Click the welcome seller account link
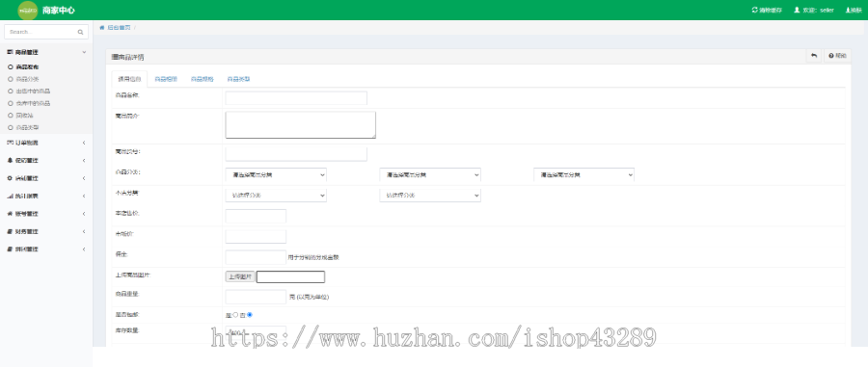868x367 pixels. 814,10
